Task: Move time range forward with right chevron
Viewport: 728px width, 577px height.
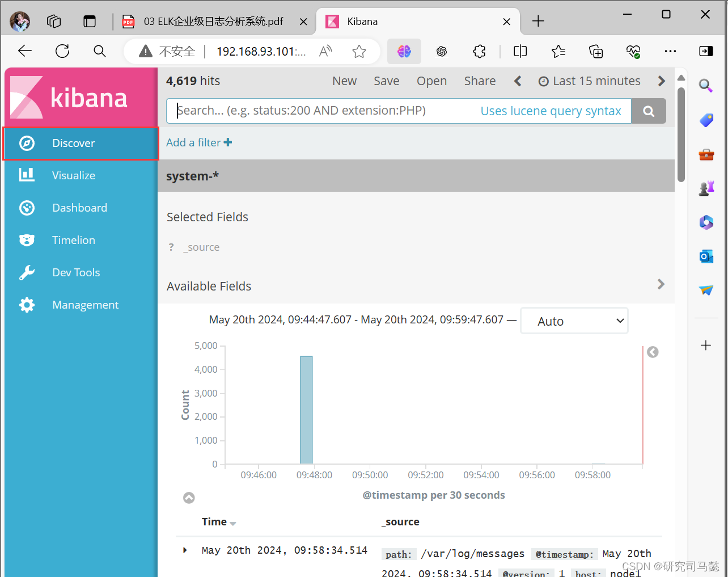Action: pyautogui.click(x=661, y=81)
